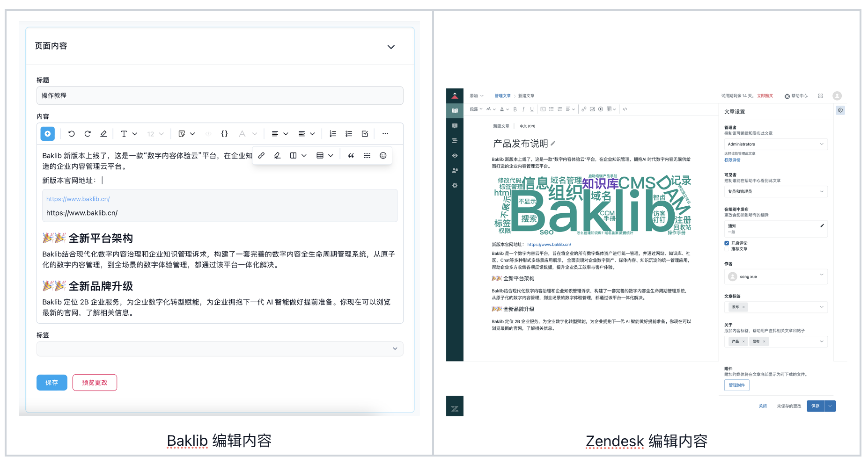Collapse the 页面内容 panel chevron
868x464 pixels.
click(391, 47)
